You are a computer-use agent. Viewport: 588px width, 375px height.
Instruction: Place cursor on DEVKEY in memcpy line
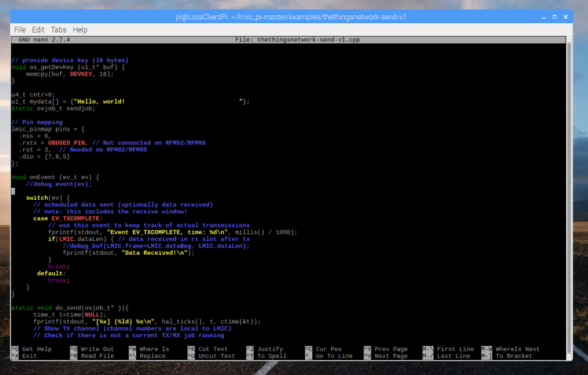[80, 74]
